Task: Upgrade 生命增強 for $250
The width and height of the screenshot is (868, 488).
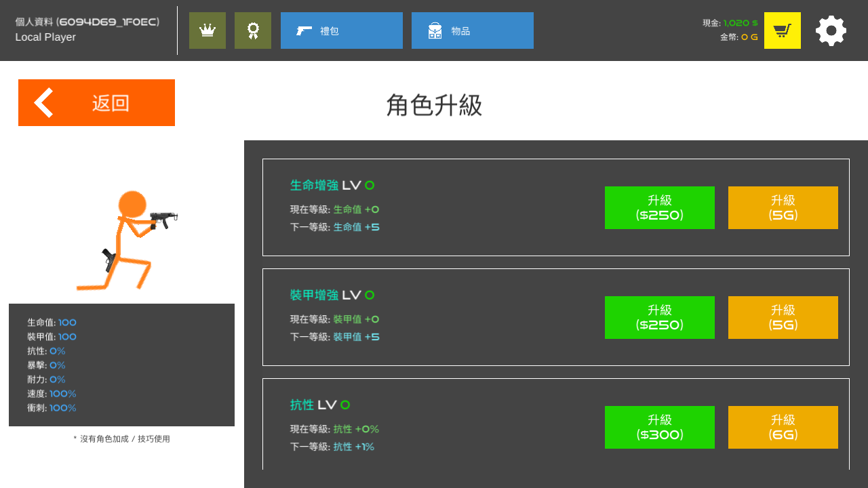Action: point(660,207)
